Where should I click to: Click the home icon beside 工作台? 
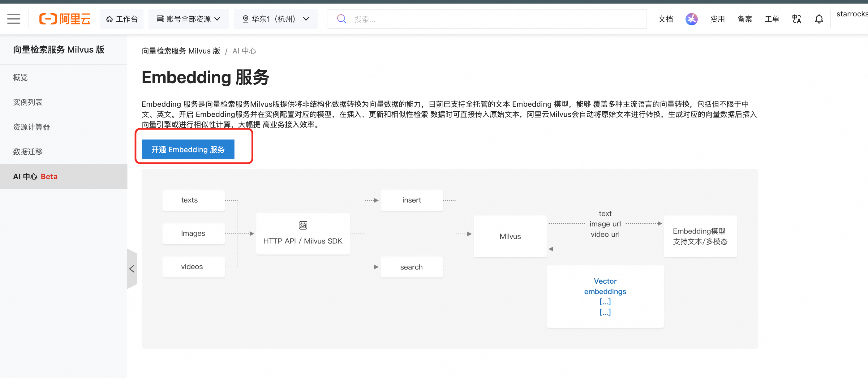pos(109,19)
